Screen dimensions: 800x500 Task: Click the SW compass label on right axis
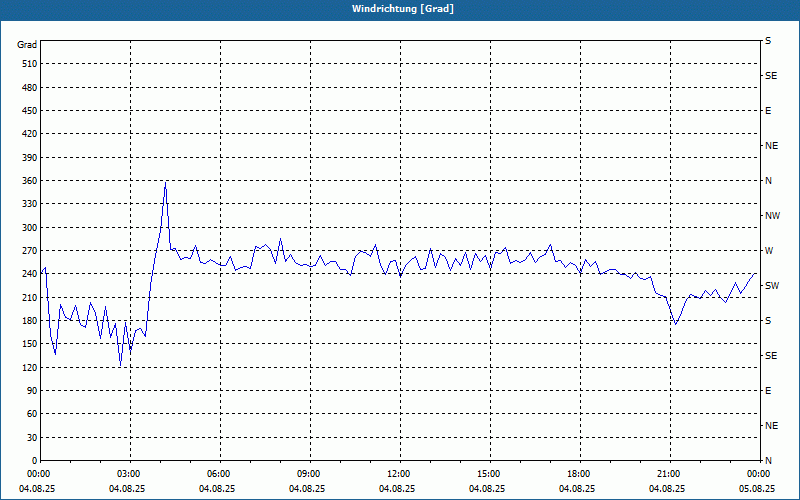click(772, 286)
